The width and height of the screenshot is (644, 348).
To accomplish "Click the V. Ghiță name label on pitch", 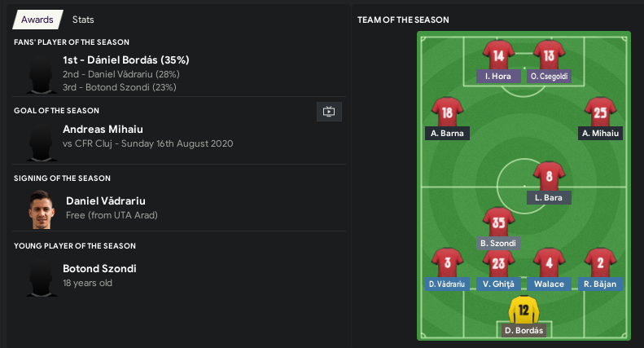I will pyautogui.click(x=498, y=284).
